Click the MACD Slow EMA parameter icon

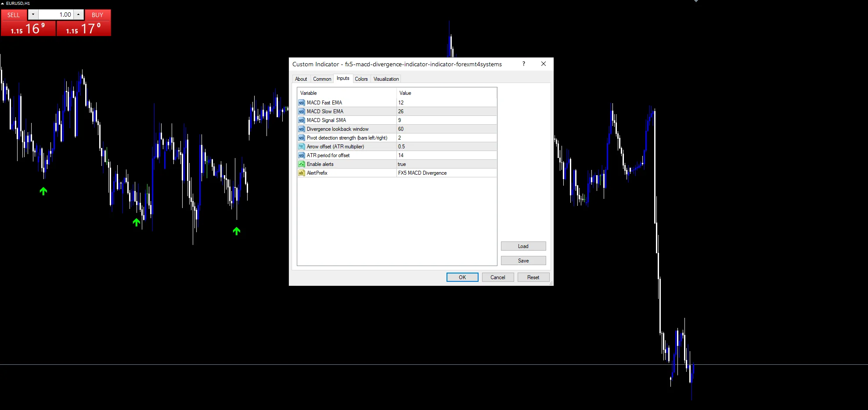(301, 111)
